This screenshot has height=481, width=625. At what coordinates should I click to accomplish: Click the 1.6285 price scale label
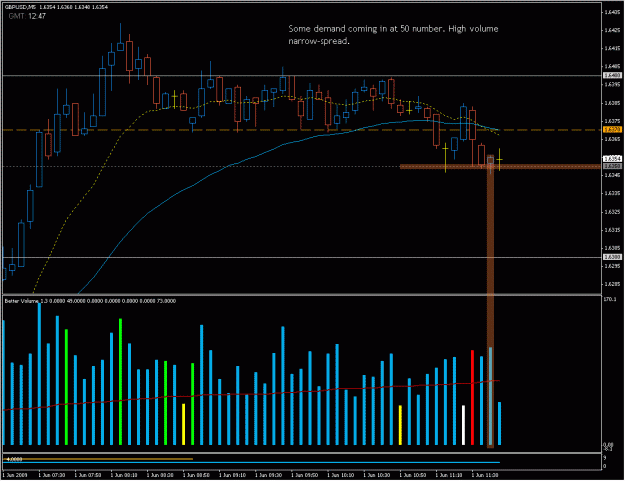(612, 284)
